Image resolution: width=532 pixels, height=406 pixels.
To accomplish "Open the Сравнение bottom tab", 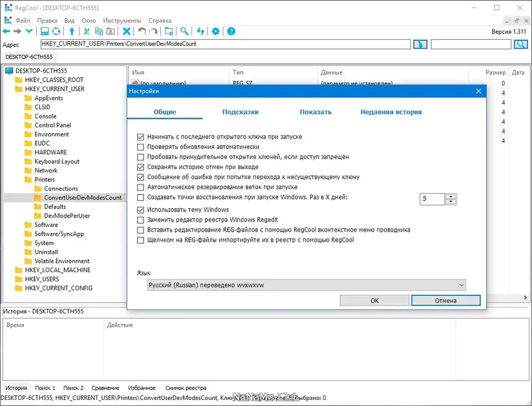I will [106, 387].
